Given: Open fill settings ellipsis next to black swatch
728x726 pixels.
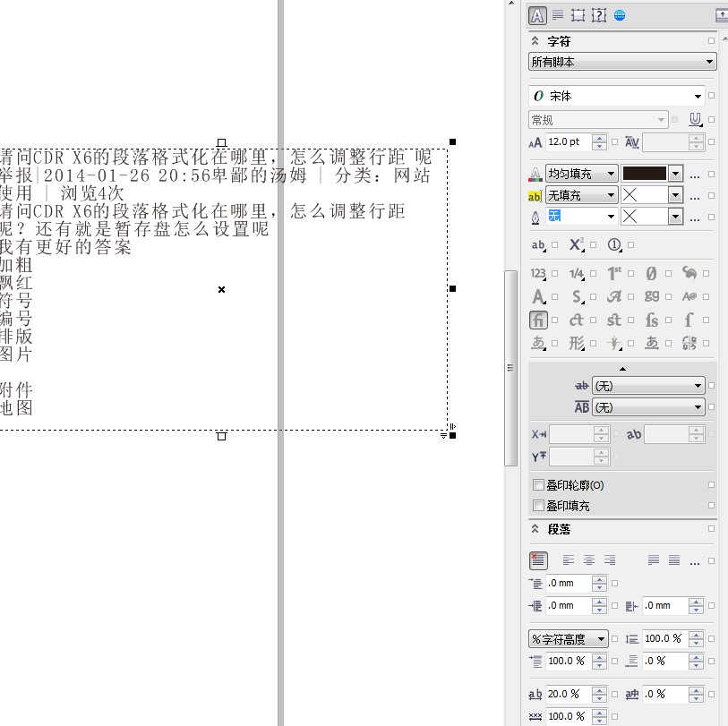Looking at the screenshot, I should tap(695, 176).
